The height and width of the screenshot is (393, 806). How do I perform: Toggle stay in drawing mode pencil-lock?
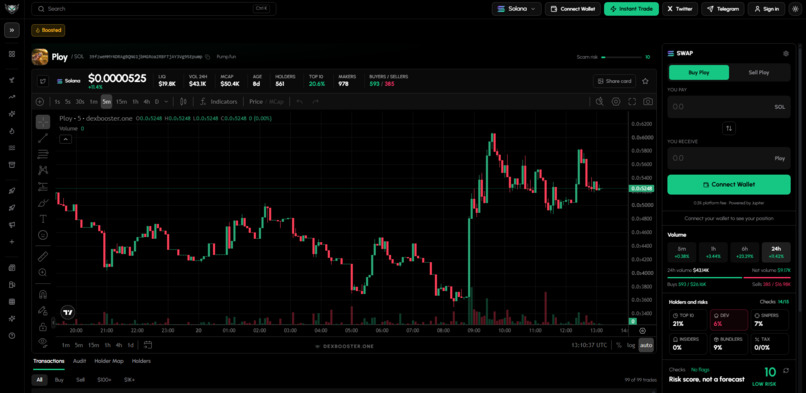[x=43, y=311]
